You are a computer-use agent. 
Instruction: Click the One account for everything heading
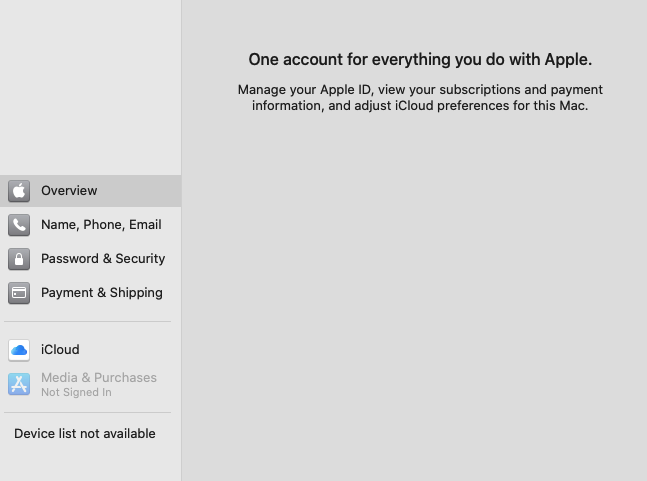pos(420,60)
